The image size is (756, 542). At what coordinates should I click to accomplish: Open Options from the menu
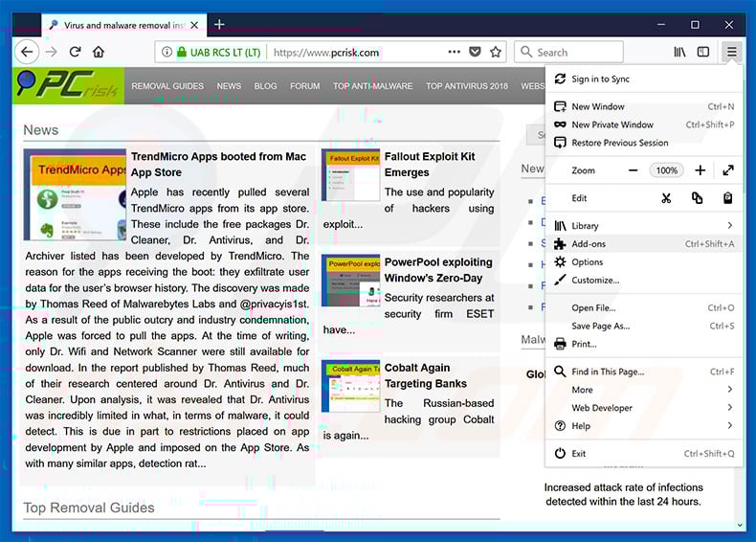point(644,262)
